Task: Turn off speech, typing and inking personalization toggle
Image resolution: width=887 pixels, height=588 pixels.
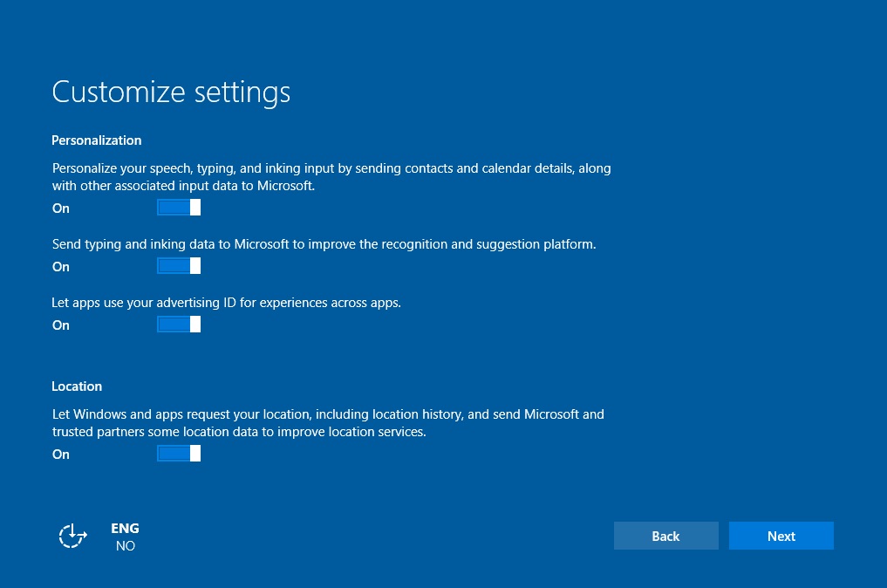Action: pyautogui.click(x=179, y=208)
